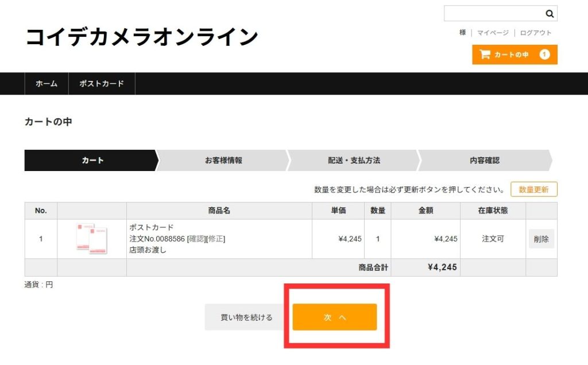Click the 確認 order link
Image resolution: width=588 pixels, height=365 pixels.
coord(196,239)
